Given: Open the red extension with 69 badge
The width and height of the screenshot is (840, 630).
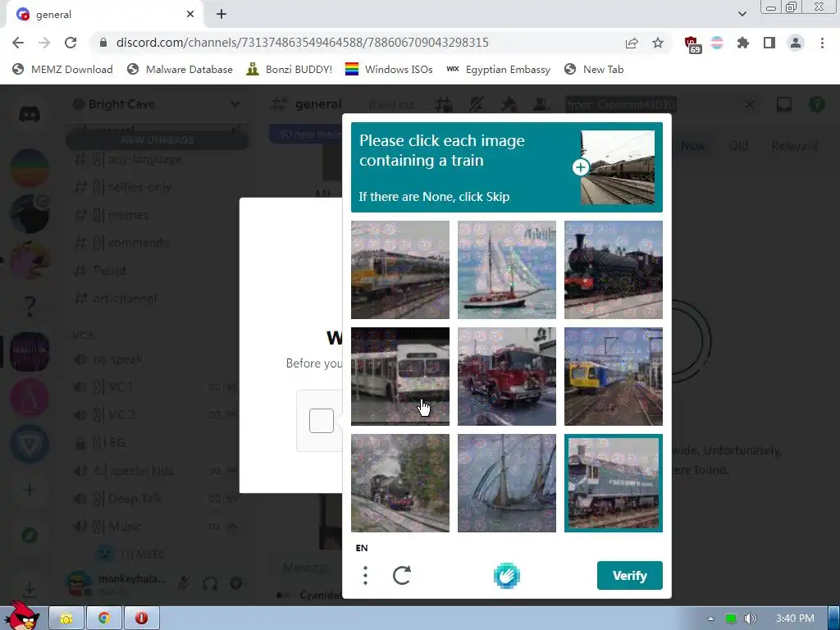Looking at the screenshot, I should [692, 43].
